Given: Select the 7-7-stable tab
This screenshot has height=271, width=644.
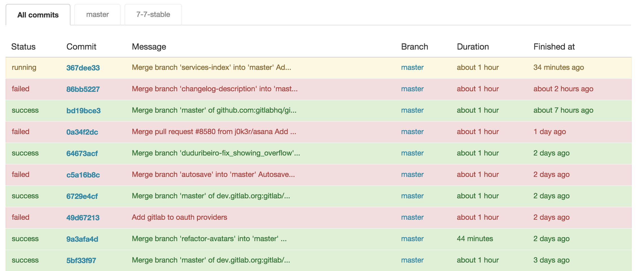Looking at the screenshot, I should coord(153,15).
